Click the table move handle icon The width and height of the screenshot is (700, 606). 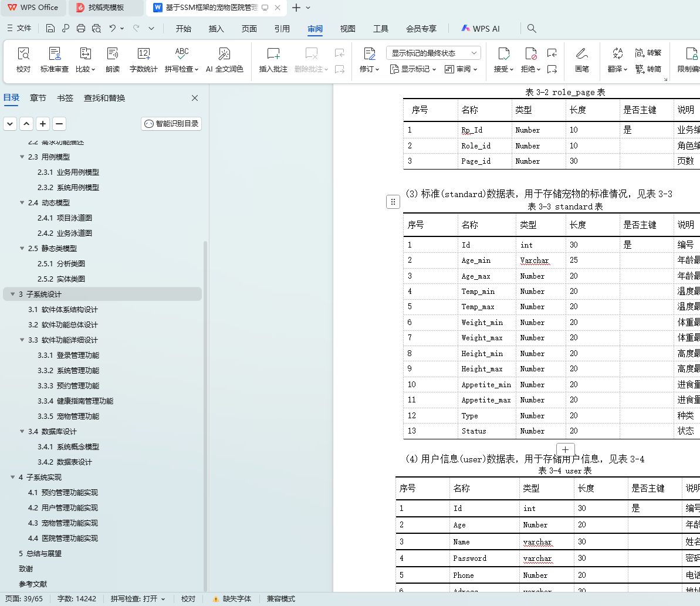click(x=393, y=202)
